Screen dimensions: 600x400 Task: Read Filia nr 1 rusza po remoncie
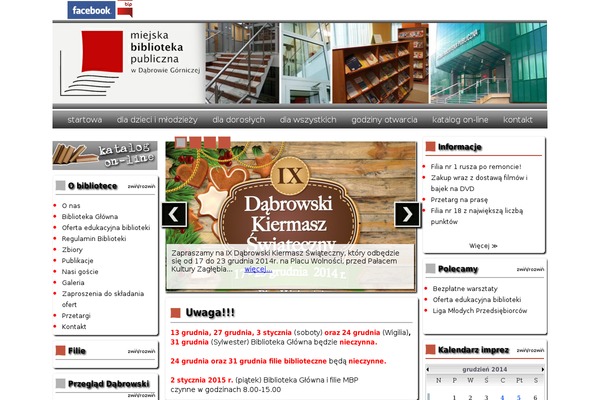click(x=476, y=167)
